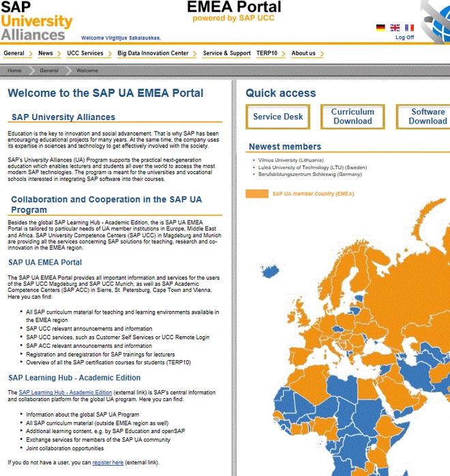
Task: Click the register here link
Action: 108,462
